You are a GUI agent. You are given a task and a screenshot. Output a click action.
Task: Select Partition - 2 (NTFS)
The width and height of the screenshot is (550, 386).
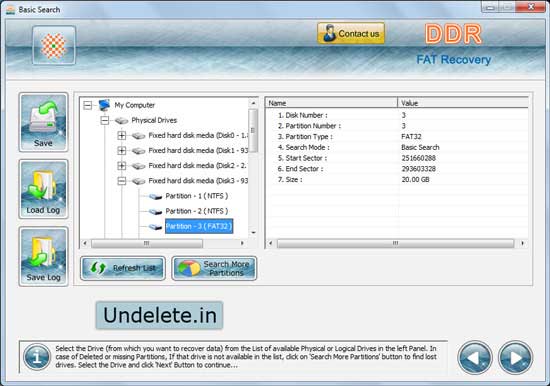coord(197,211)
